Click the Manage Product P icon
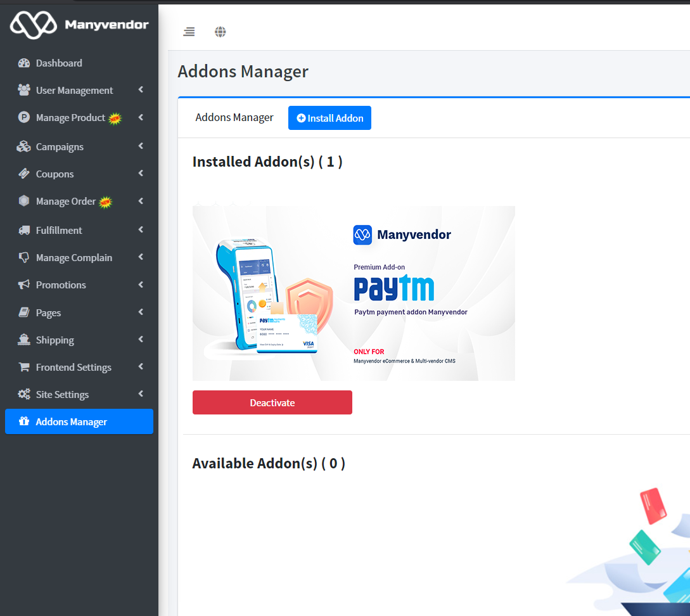 pyautogui.click(x=24, y=117)
